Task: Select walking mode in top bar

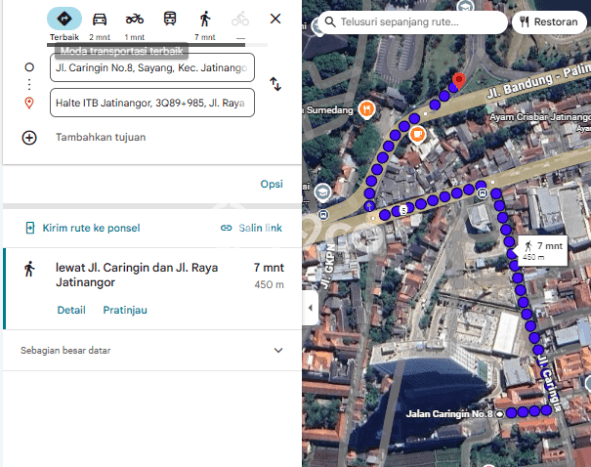Action: coord(205,19)
